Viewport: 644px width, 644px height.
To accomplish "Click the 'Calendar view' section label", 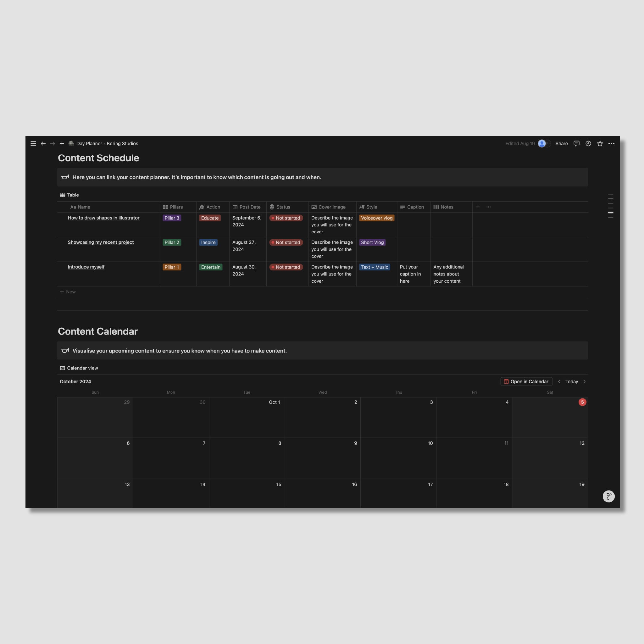I will coord(83,368).
